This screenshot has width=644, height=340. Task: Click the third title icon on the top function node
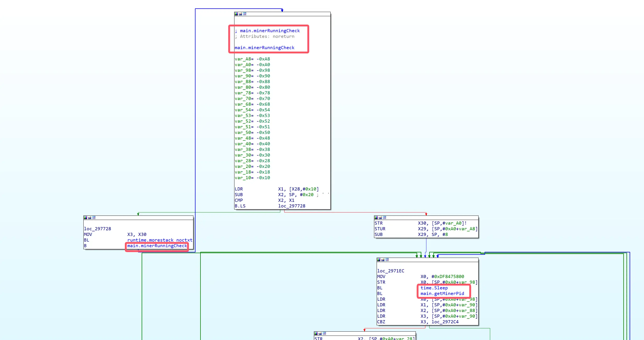(245, 14)
